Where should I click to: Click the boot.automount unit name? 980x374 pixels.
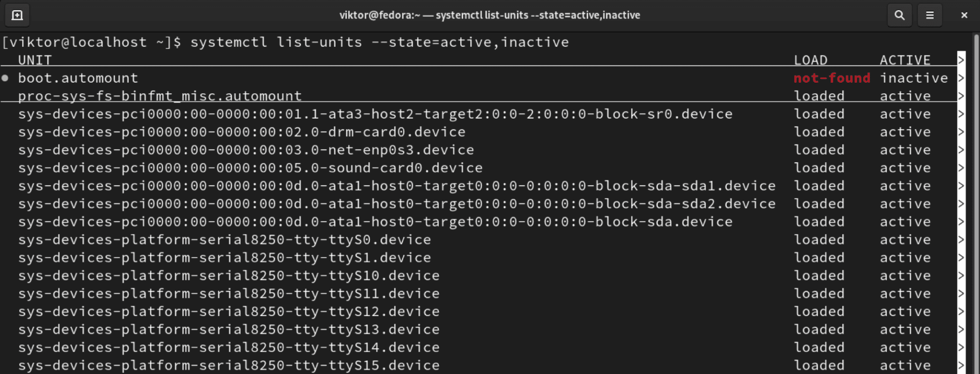[78, 78]
